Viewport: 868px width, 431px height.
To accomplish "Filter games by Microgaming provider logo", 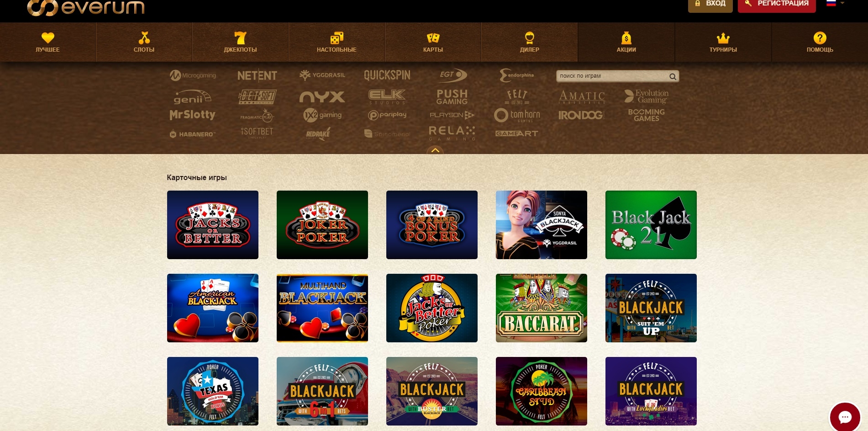I will 193,75.
